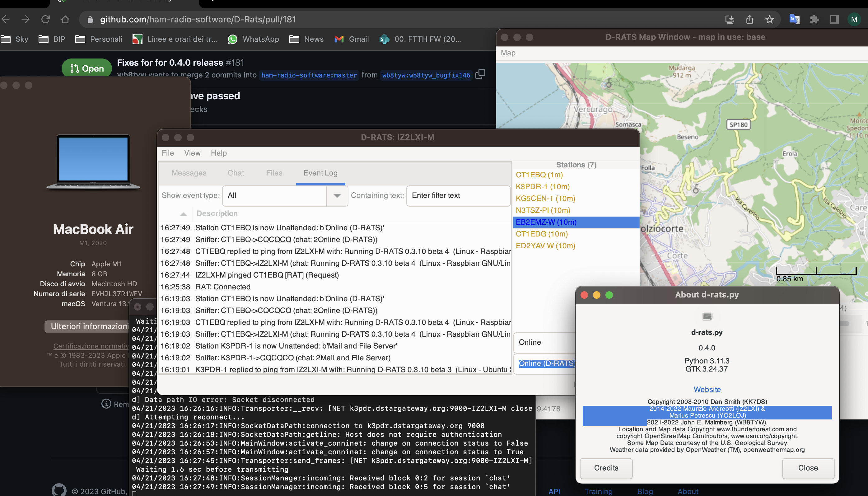The image size is (868, 496).
Task: Click the browser home icon
Action: [65, 19]
